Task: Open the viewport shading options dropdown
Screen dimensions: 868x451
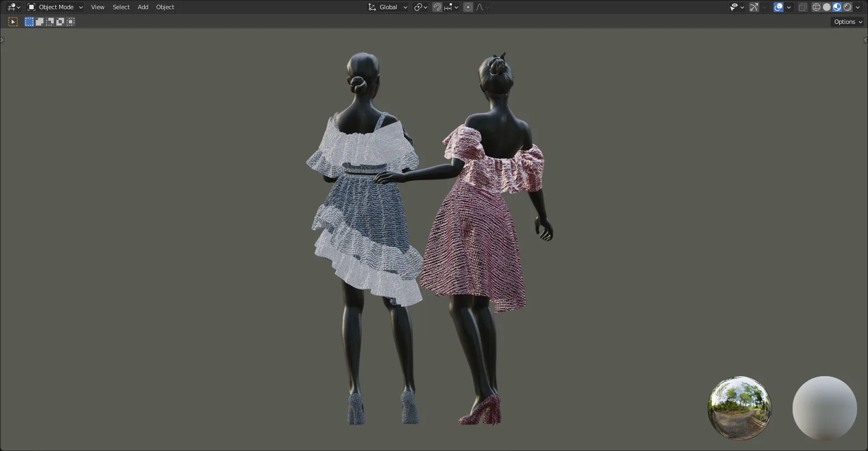Action: [858, 7]
